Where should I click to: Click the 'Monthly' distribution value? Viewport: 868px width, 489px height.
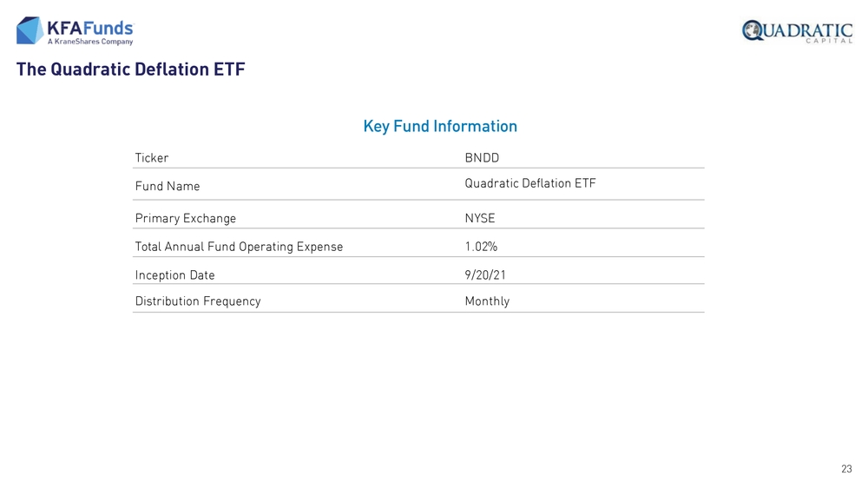click(x=487, y=301)
